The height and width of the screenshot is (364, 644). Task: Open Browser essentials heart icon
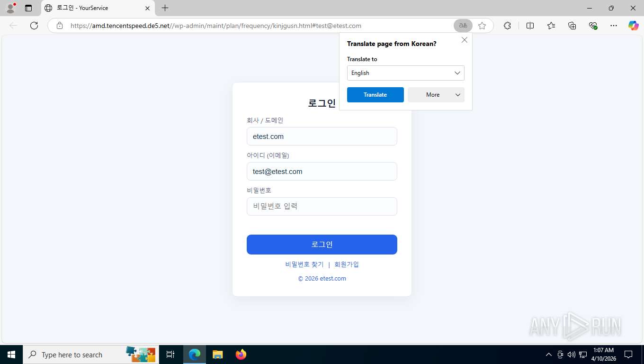(593, 26)
